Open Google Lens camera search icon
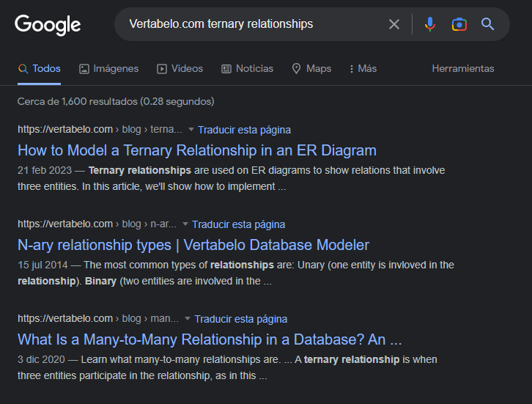Viewport: 532px width, 404px height. click(459, 24)
